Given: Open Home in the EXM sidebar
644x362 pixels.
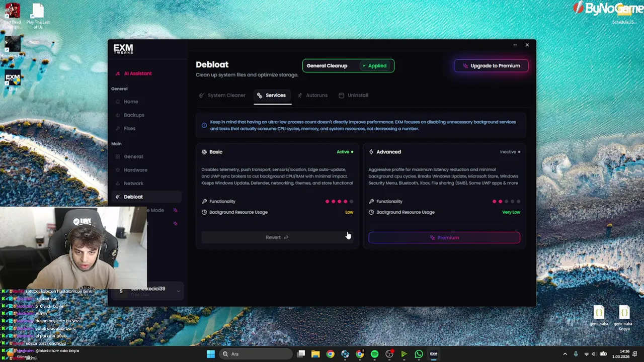Looking at the screenshot, I should coord(131,102).
